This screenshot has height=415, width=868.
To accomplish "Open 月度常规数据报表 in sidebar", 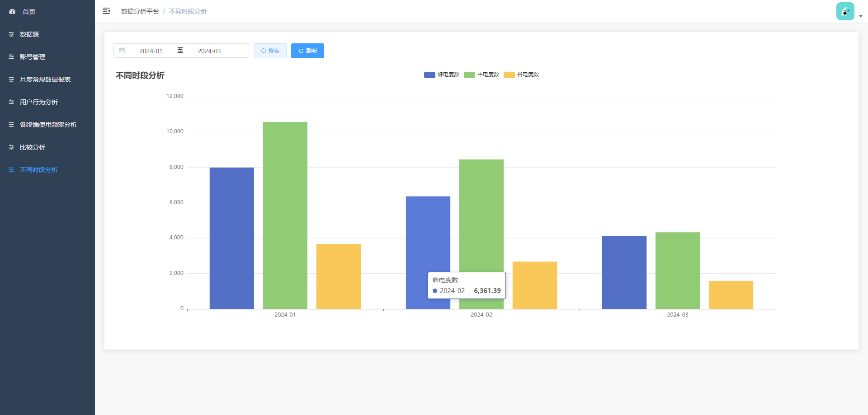I will point(45,79).
